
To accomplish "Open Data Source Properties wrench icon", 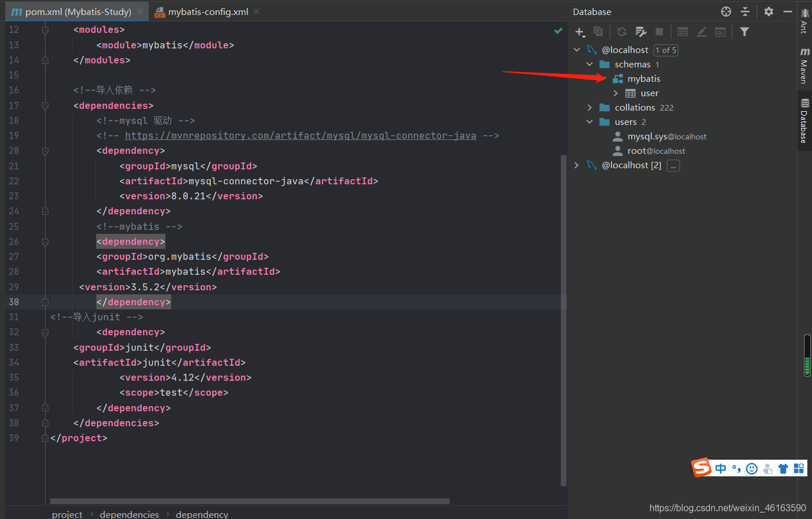I will point(640,32).
